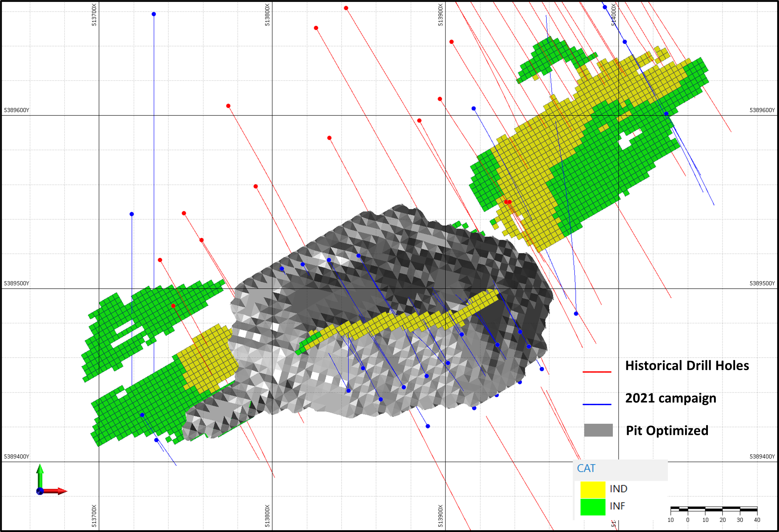The width and height of the screenshot is (779, 532).
Task: Select the 'Pit Optimized' legend label
Action: [x=667, y=431]
